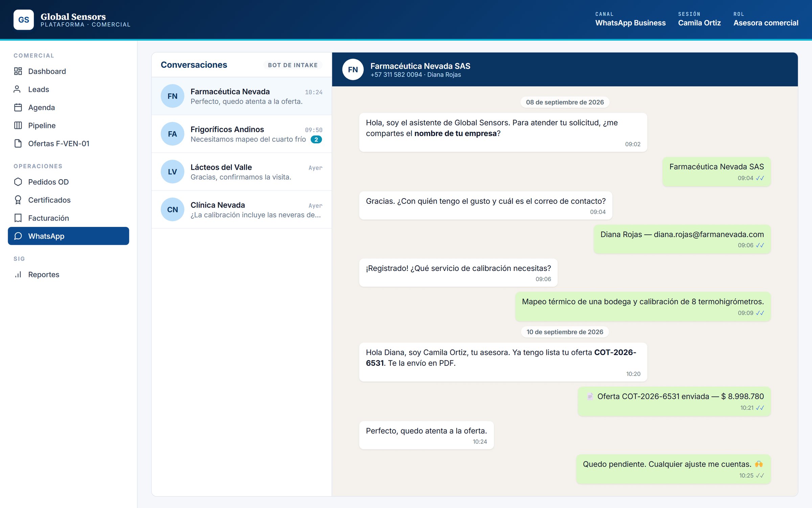
Task: Click the 'Oferta COT-2026-6531 enviada' message
Action: (674, 401)
